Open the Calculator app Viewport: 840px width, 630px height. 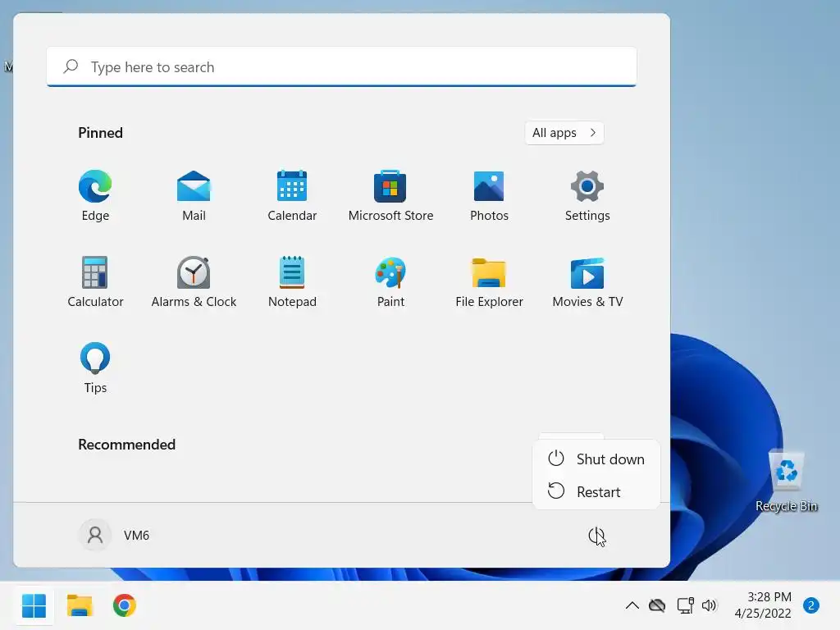[95, 282]
